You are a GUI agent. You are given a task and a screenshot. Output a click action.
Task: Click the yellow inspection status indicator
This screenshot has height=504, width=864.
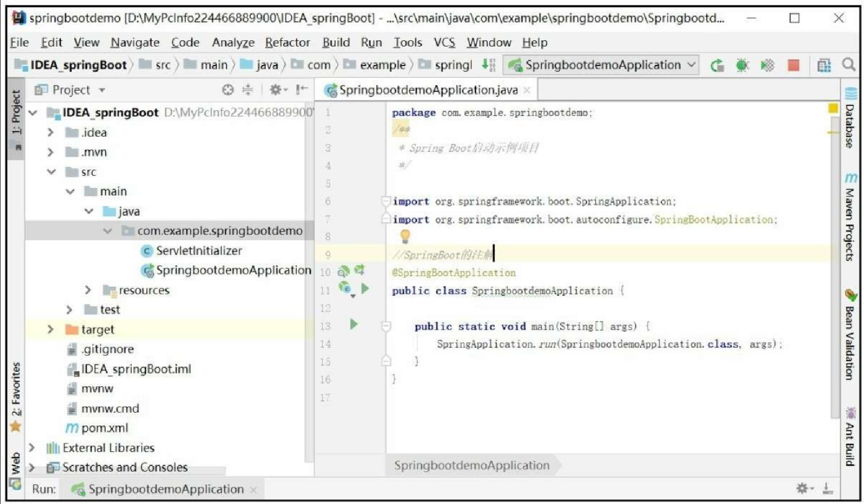(833, 108)
